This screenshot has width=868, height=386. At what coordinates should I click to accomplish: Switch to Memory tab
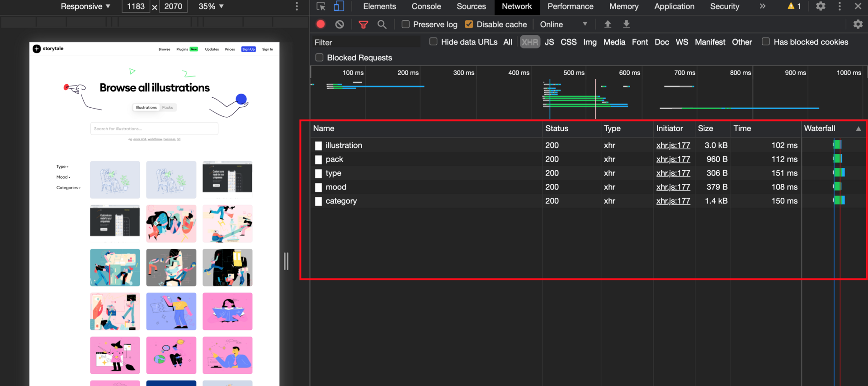tap(623, 6)
